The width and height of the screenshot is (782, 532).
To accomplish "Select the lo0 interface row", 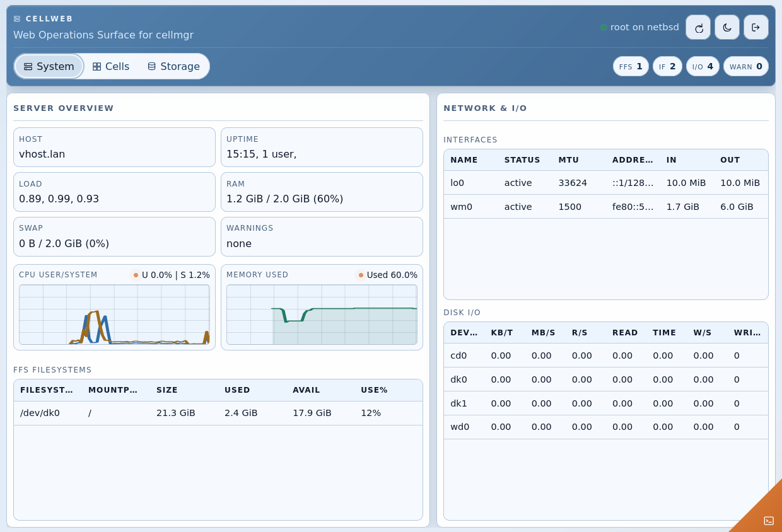I will click(605, 183).
